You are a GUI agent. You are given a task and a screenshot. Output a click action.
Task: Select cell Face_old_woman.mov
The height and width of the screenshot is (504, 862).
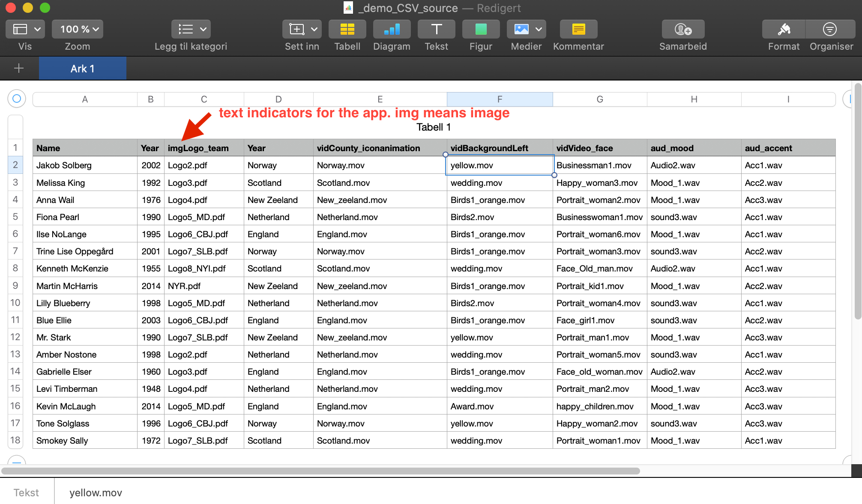[x=600, y=372]
